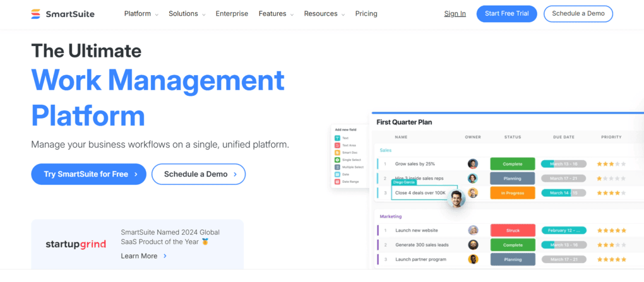Click the DUE DATE column header
The image size is (644, 282).
[563, 137]
